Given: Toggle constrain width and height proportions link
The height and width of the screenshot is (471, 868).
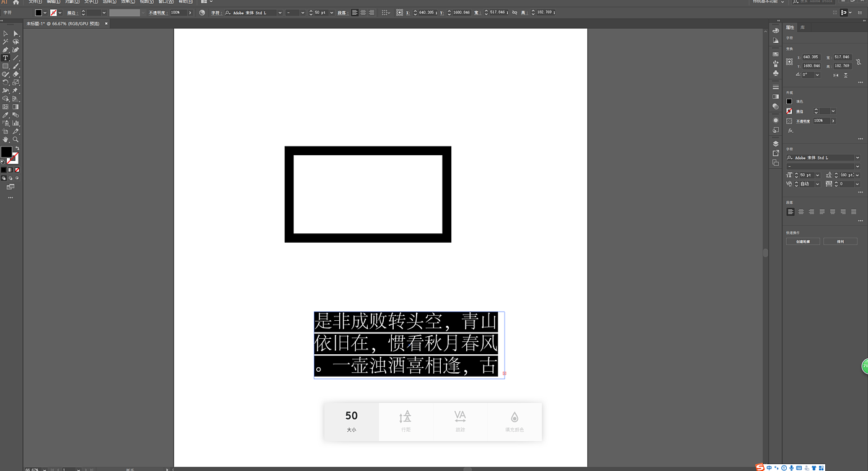Looking at the screenshot, I should click(858, 61).
